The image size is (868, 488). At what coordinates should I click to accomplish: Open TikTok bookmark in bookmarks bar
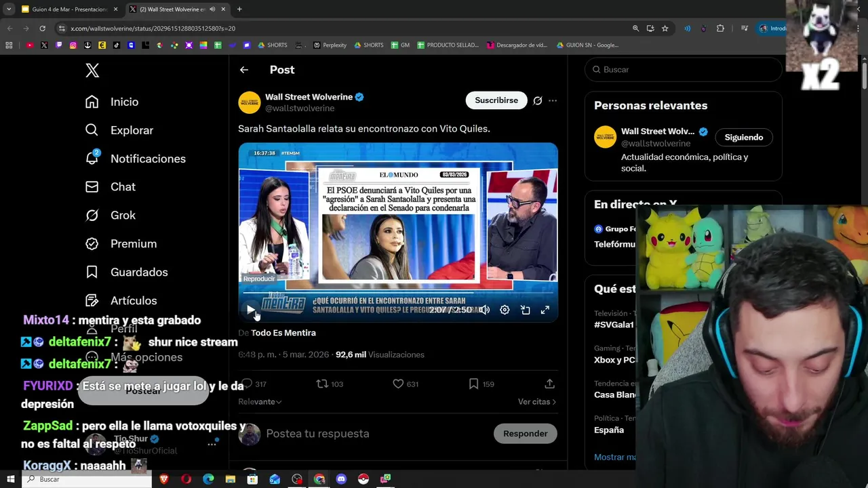[x=117, y=45]
